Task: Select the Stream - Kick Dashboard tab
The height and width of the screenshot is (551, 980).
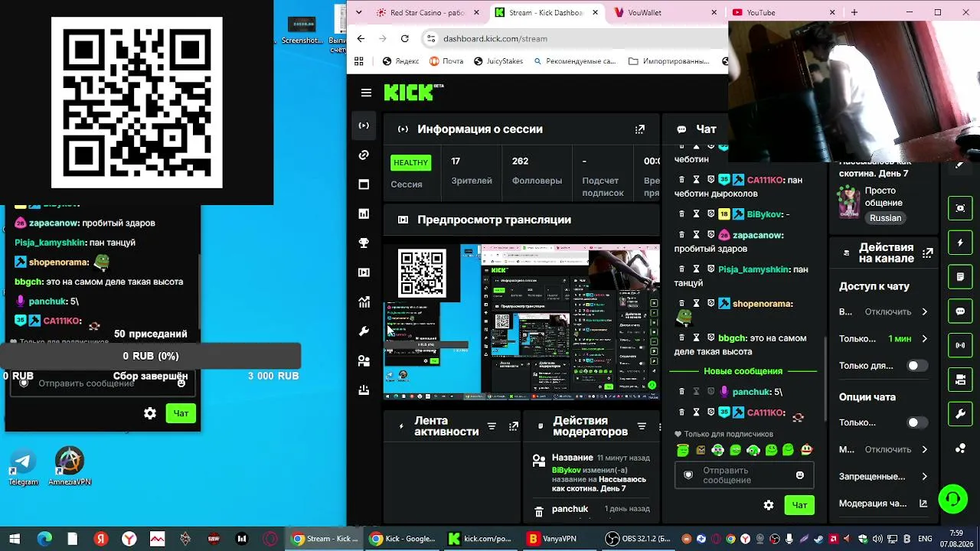Action: point(546,12)
